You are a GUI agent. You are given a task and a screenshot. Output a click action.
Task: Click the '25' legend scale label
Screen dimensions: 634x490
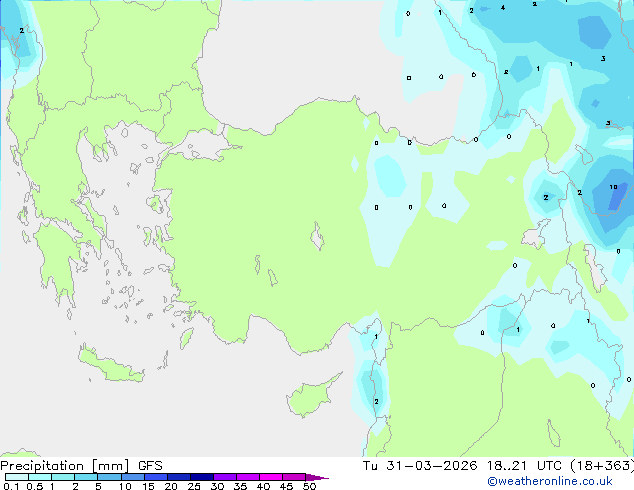(x=194, y=486)
